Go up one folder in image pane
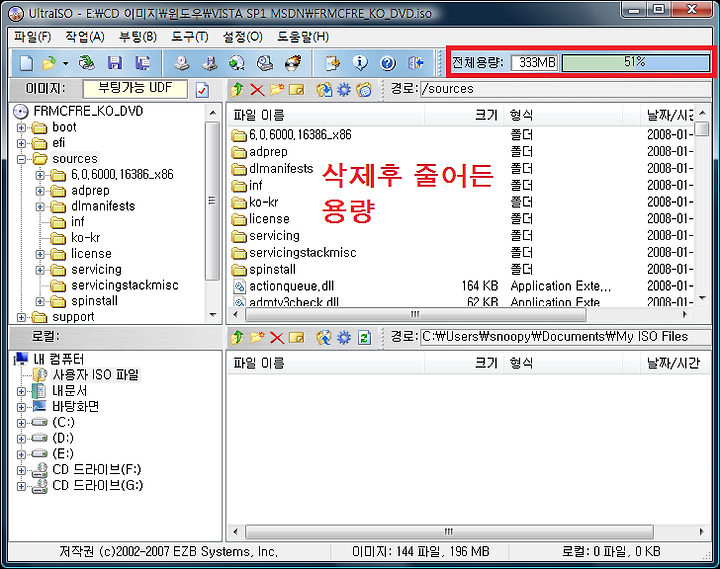The width and height of the screenshot is (720, 569). (x=237, y=90)
